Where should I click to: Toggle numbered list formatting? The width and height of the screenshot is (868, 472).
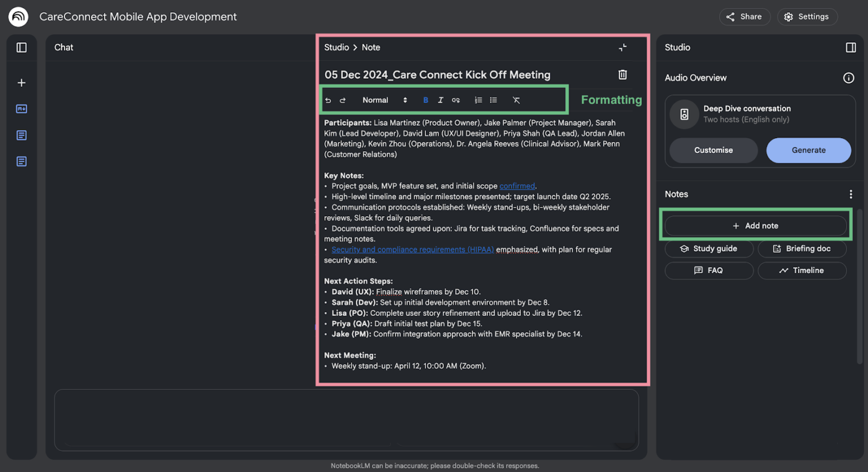coord(478,100)
